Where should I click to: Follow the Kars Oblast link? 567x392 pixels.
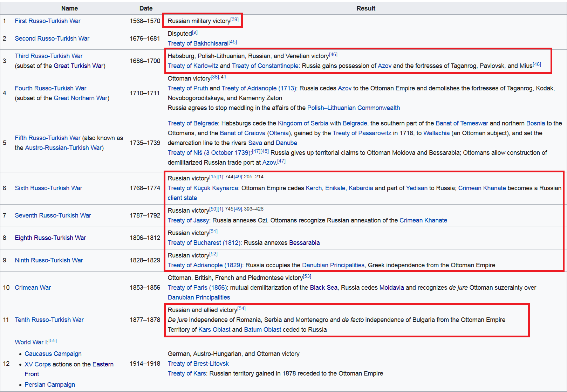(x=214, y=330)
